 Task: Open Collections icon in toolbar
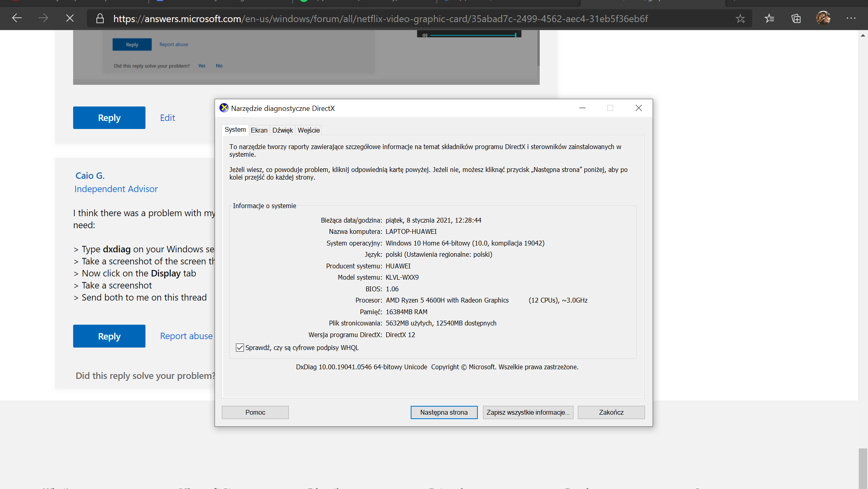796,18
